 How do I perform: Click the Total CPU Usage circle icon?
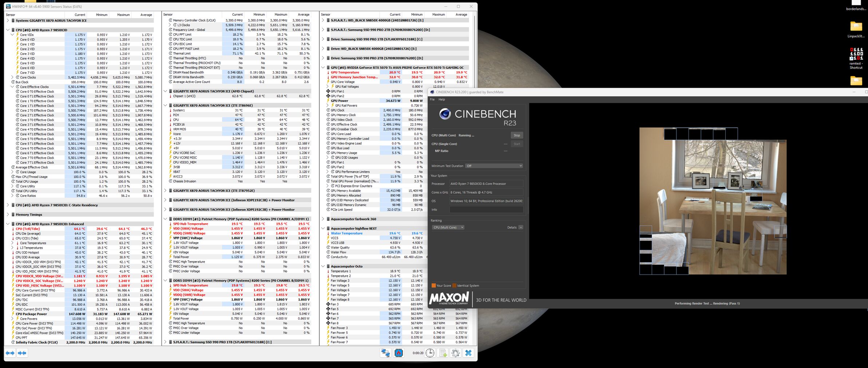pyautogui.click(x=13, y=181)
